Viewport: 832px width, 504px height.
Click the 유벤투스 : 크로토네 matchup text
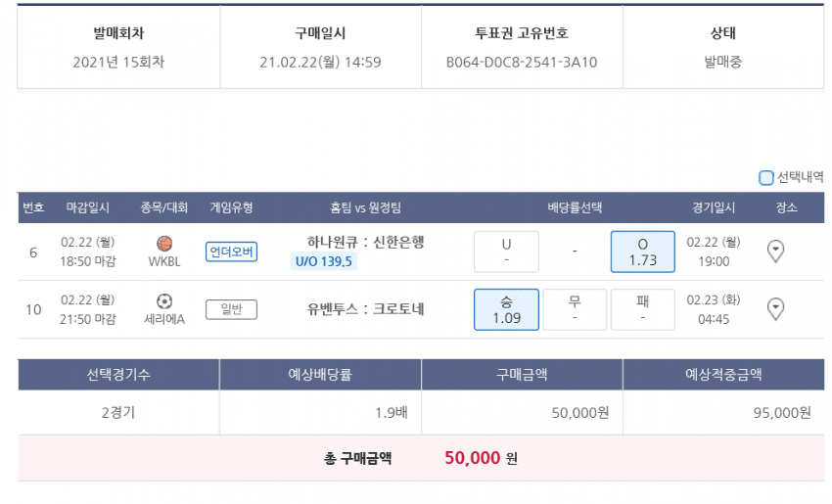[365, 309]
